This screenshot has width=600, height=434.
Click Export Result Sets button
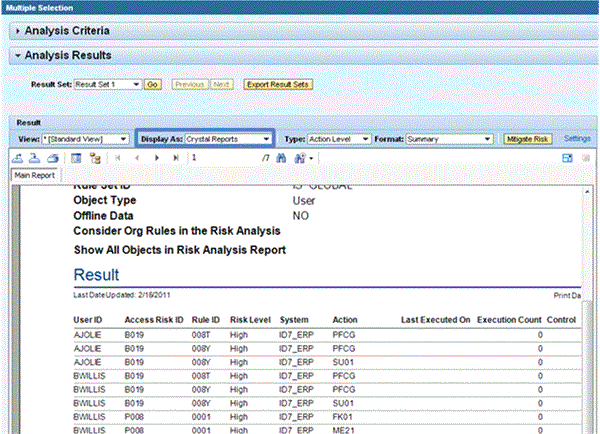coord(278,85)
